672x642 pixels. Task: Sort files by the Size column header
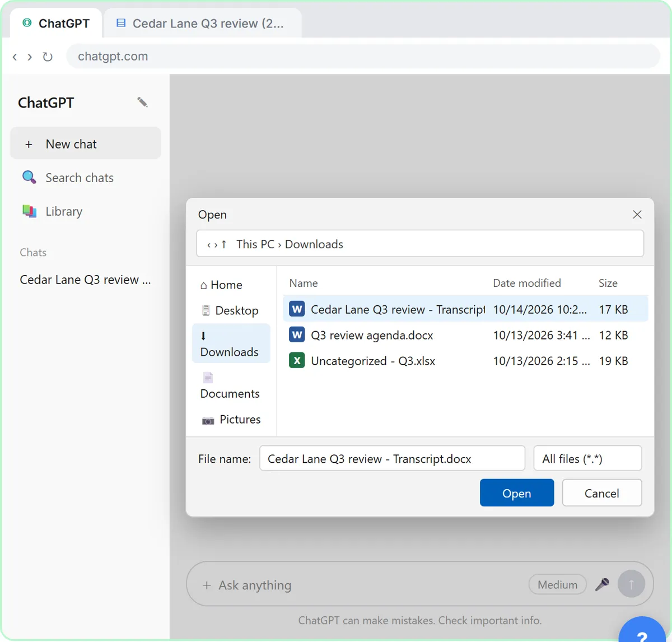pyautogui.click(x=608, y=283)
